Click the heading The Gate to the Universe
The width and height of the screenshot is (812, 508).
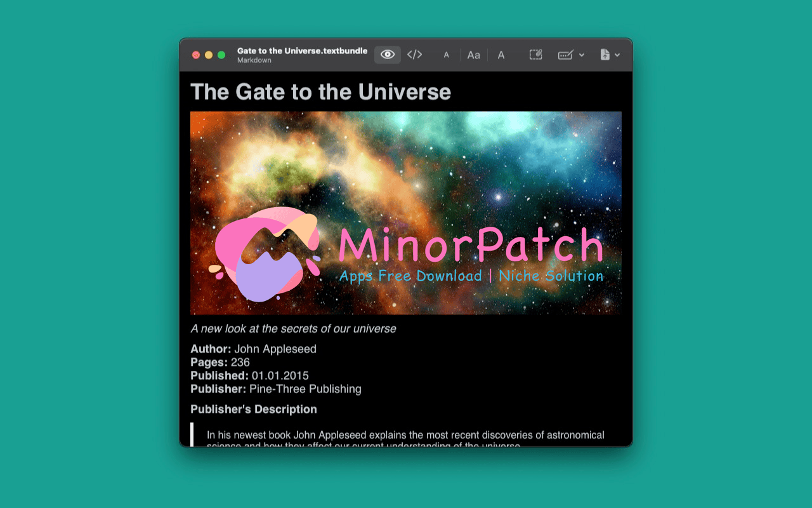320,92
